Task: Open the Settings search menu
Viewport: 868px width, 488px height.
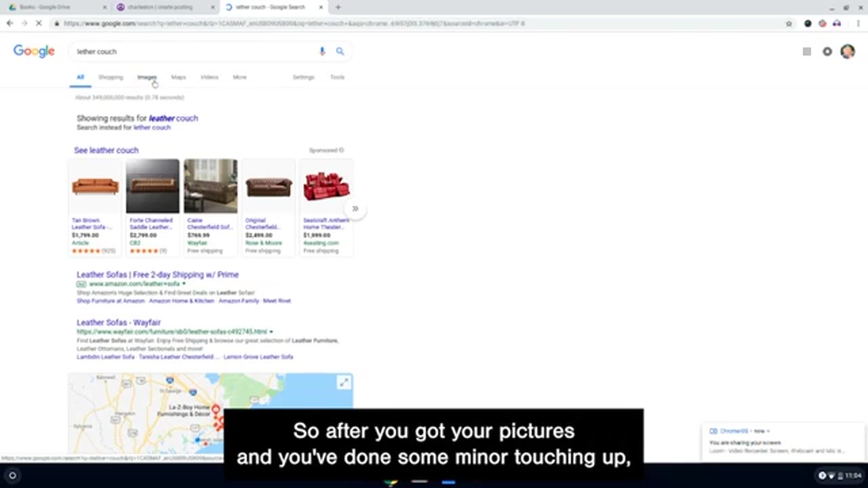Action: [x=303, y=77]
